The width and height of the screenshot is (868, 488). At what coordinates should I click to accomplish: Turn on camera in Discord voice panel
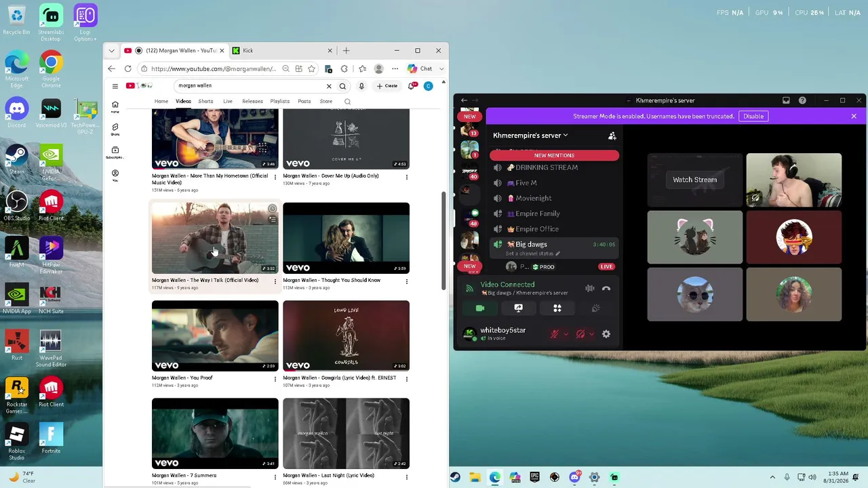coord(480,308)
